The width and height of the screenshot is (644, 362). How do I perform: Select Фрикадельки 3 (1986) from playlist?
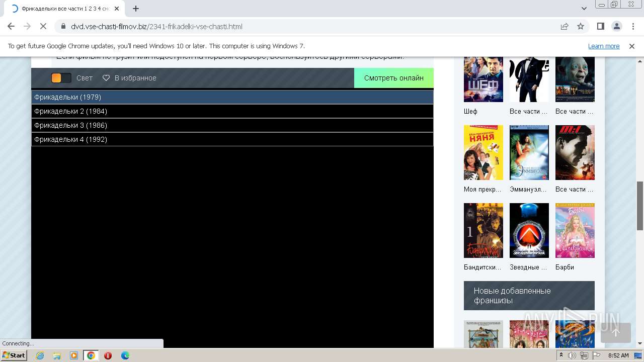coord(232,125)
